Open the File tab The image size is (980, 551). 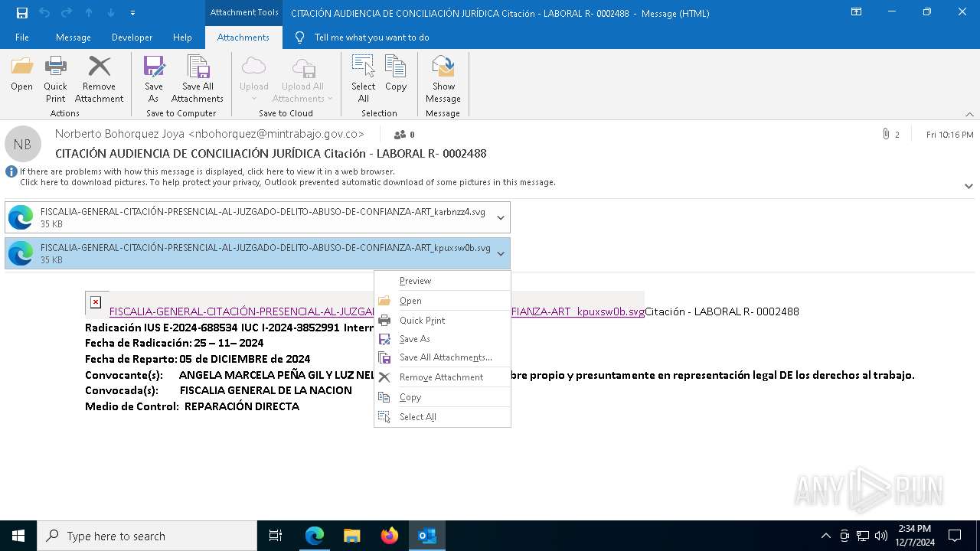(x=22, y=37)
